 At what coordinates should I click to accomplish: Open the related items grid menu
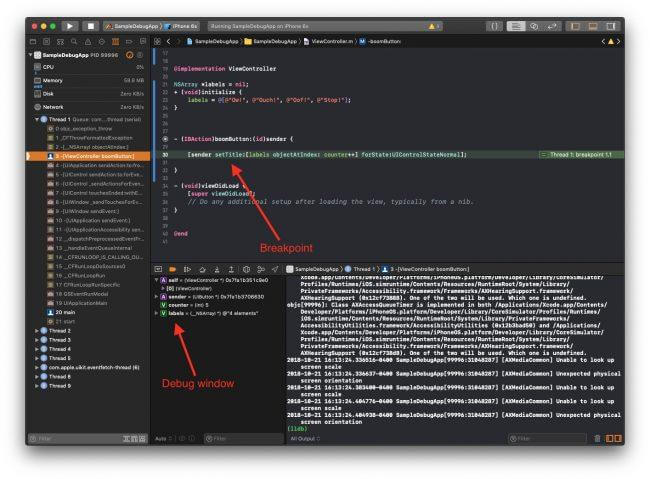click(x=158, y=41)
